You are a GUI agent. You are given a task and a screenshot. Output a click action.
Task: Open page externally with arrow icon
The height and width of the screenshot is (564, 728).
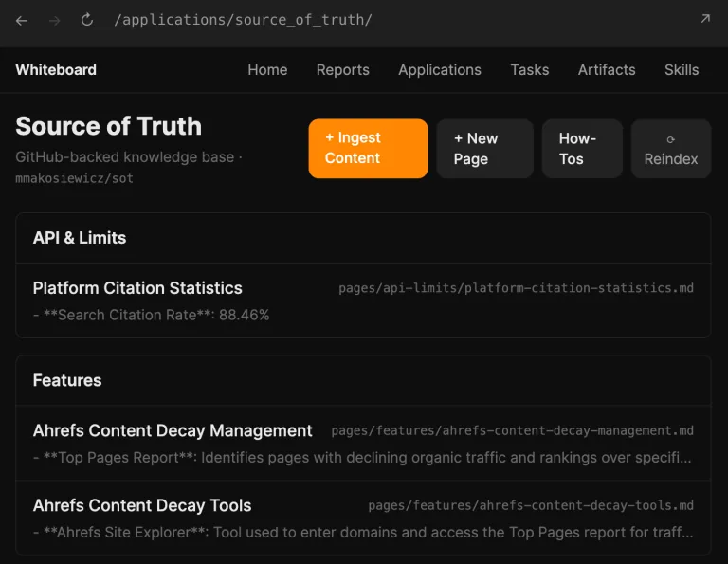[x=705, y=19]
